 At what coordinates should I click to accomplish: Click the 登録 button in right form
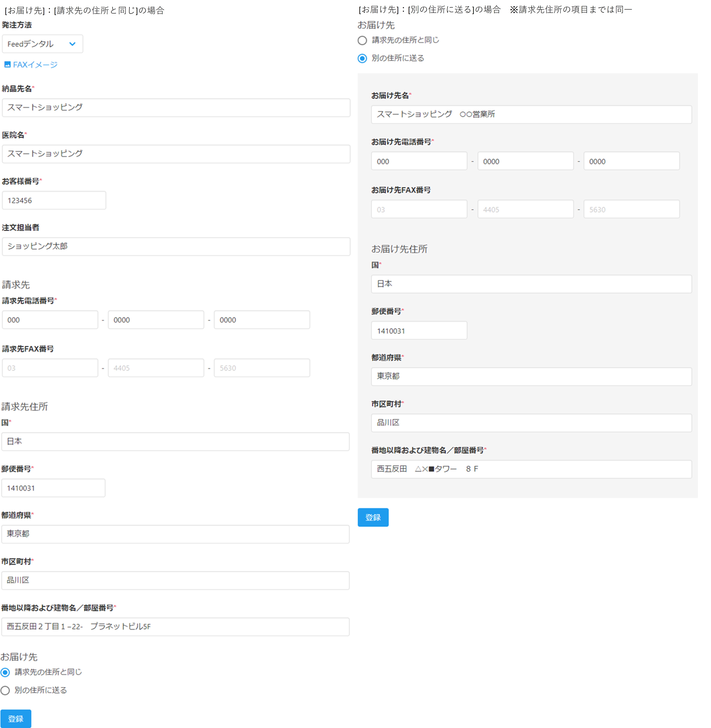[373, 517]
